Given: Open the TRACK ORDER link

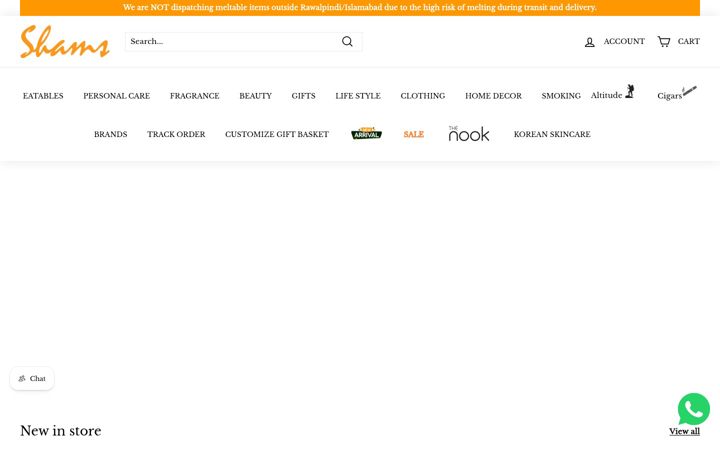Looking at the screenshot, I should pyautogui.click(x=176, y=135).
